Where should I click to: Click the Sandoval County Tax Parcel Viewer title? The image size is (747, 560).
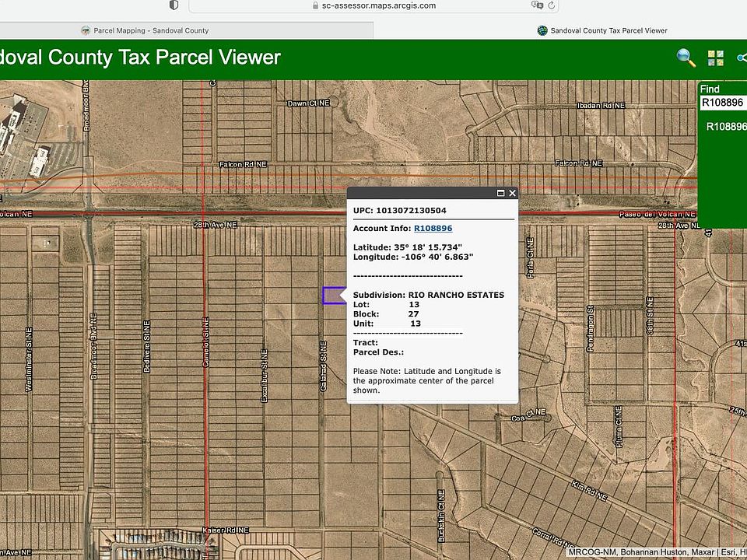140,58
